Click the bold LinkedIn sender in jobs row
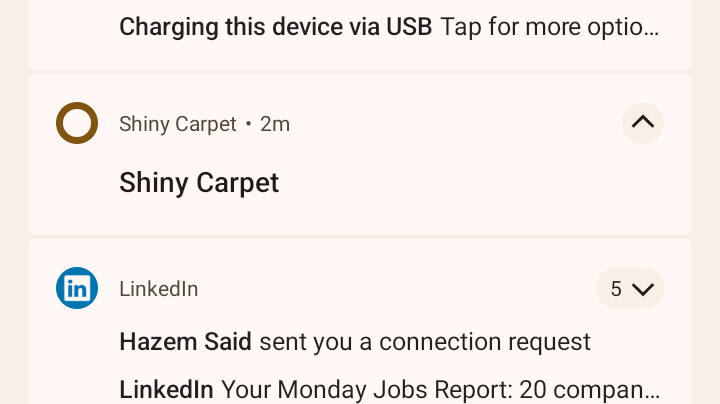The height and width of the screenshot is (404, 720). pos(166,389)
